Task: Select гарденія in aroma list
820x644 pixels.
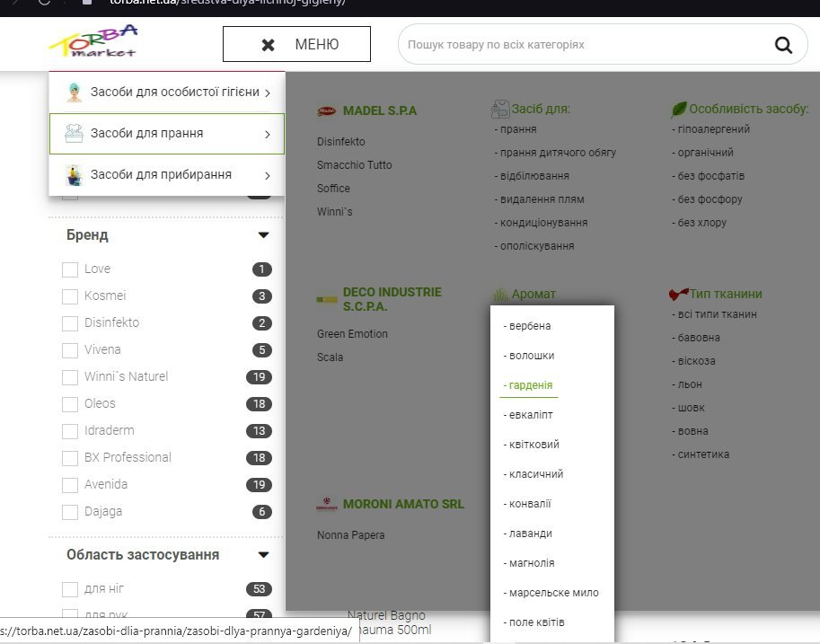Action: coord(528,385)
